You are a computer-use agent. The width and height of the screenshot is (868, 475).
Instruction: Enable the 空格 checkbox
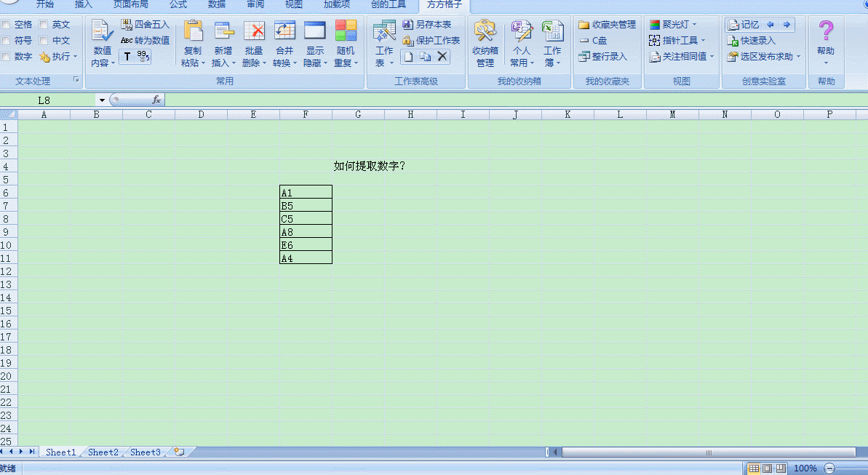tap(7, 25)
